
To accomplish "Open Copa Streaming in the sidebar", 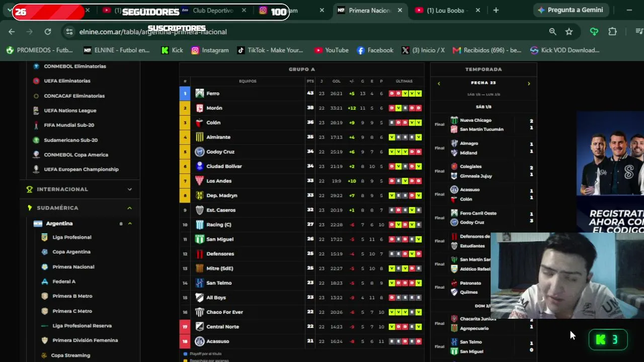I will click(70, 355).
